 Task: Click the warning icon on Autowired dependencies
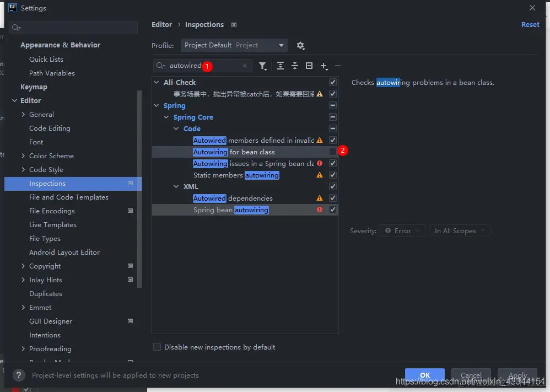coord(320,198)
